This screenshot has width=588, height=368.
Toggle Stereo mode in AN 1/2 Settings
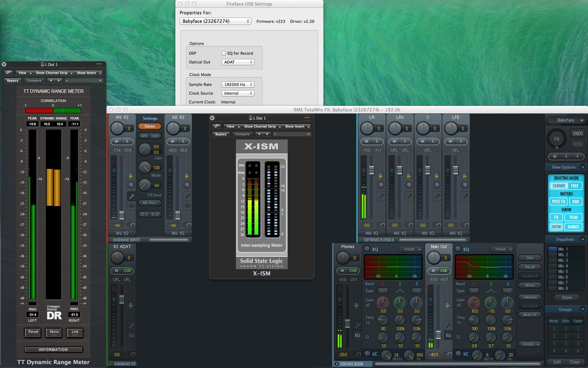click(150, 126)
